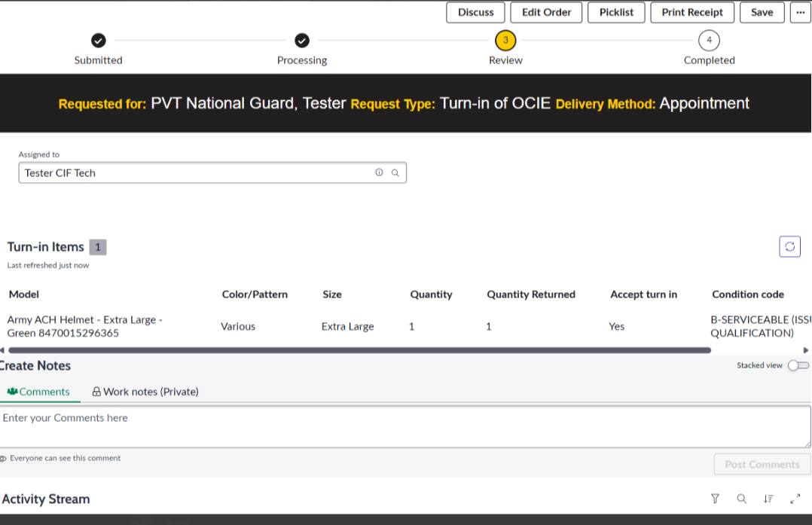Select the Comments tab
The width and height of the screenshot is (812, 525).
click(38, 392)
